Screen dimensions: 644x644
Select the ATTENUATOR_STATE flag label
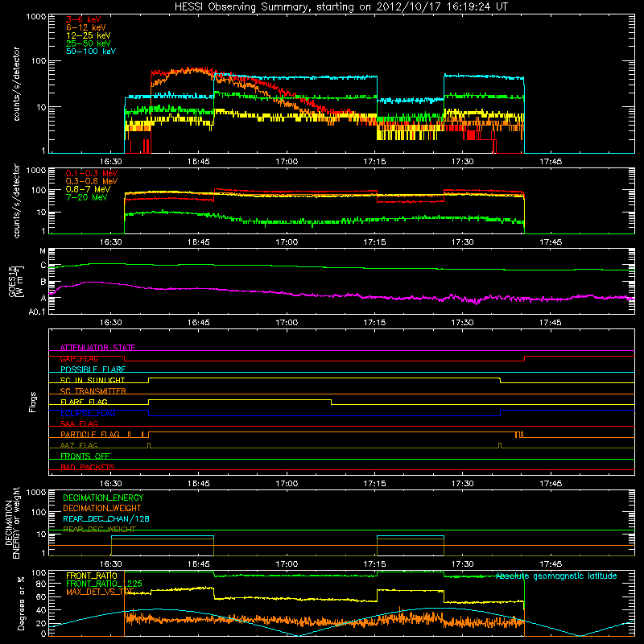tap(97, 348)
